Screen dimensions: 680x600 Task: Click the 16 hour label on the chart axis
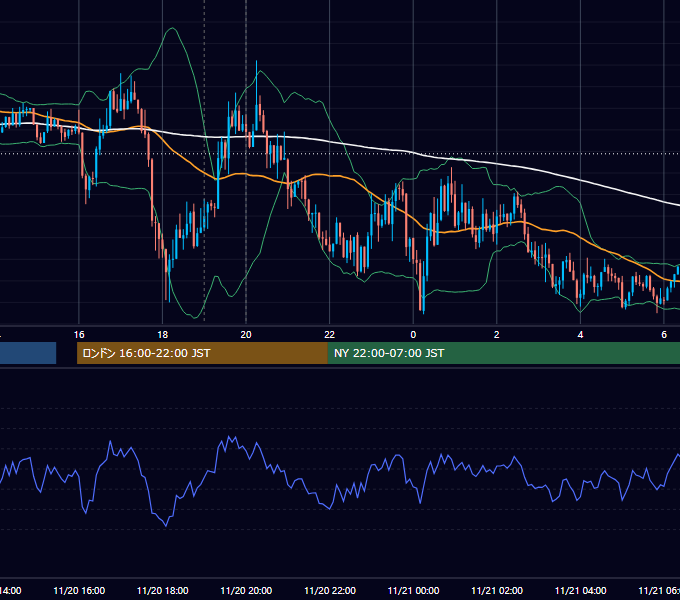(79, 335)
